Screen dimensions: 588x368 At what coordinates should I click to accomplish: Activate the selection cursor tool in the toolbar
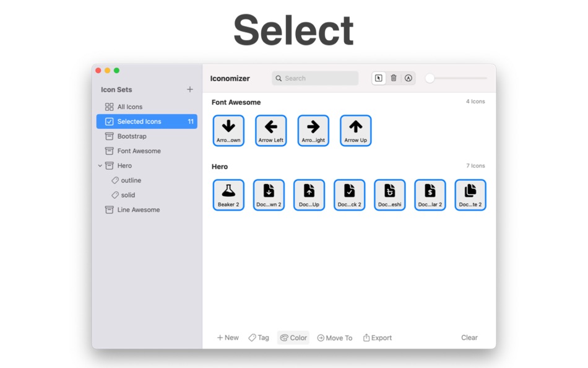[x=378, y=78]
